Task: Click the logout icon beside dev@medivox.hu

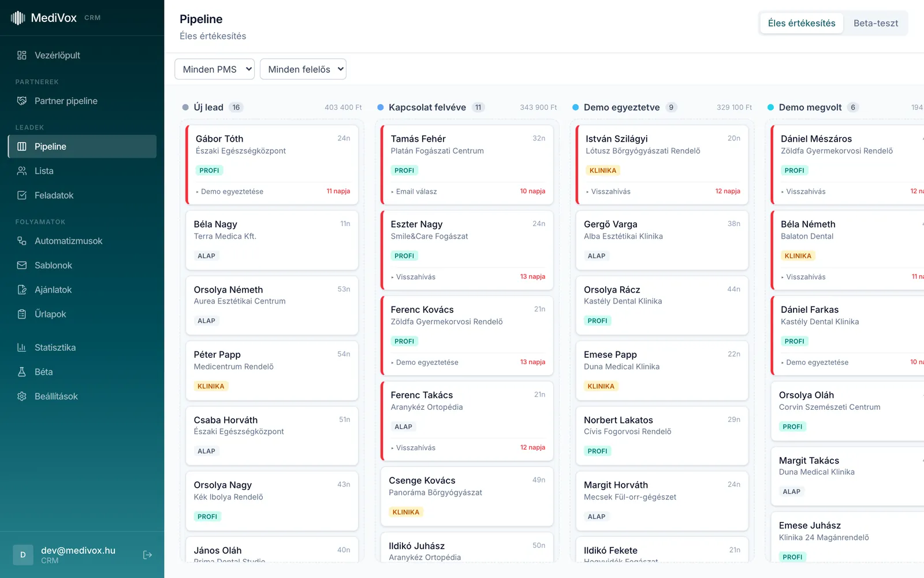Action: [x=147, y=555]
